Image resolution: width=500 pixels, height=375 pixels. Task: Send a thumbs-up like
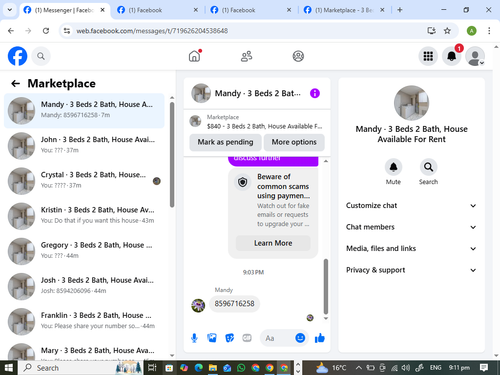(x=319, y=338)
